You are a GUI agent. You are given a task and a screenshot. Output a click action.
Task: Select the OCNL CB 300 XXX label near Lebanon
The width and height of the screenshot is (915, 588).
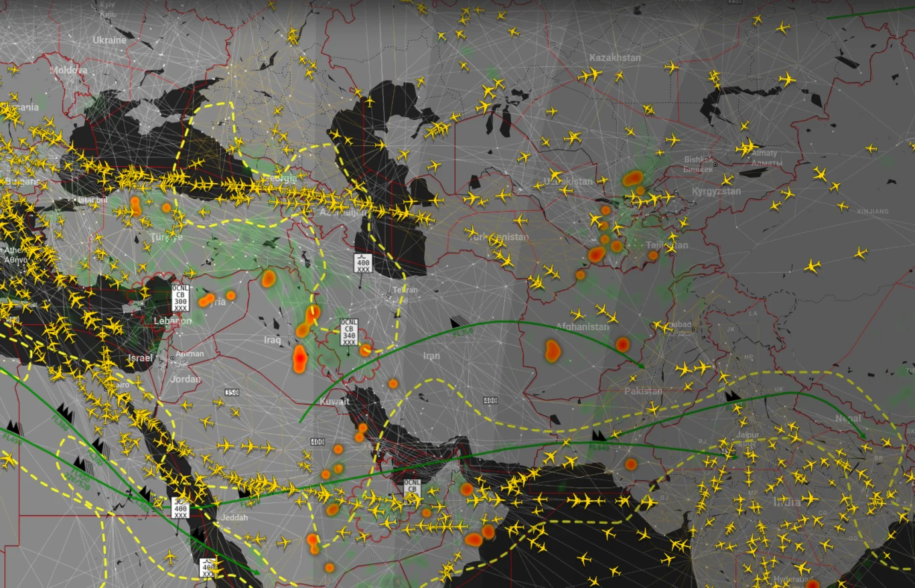pyautogui.click(x=180, y=298)
